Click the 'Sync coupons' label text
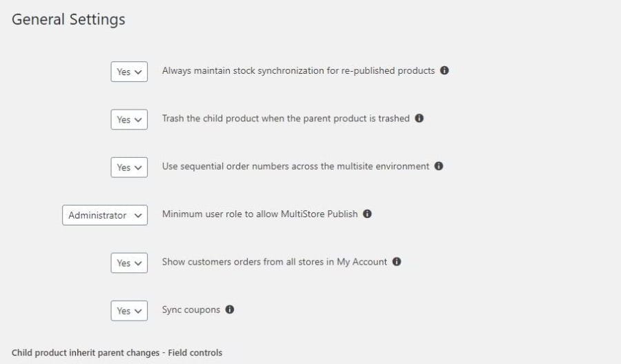 click(191, 310)
